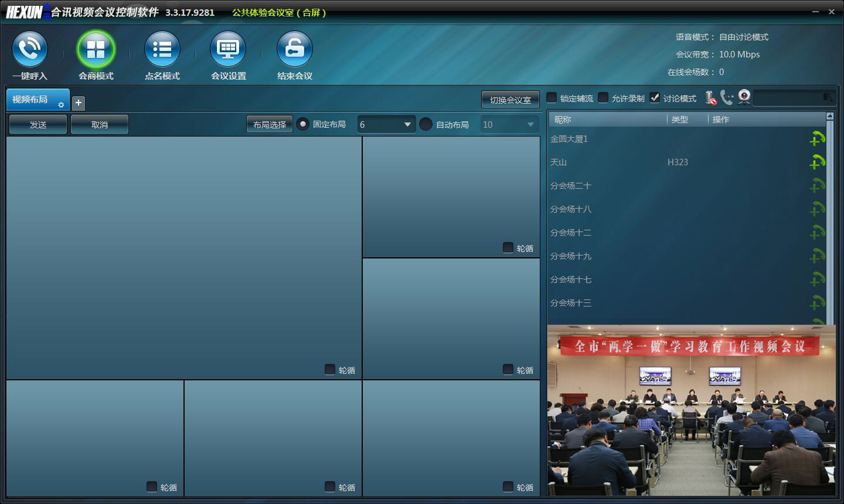Uncheck the 讨论模式 checkbox

655,98
